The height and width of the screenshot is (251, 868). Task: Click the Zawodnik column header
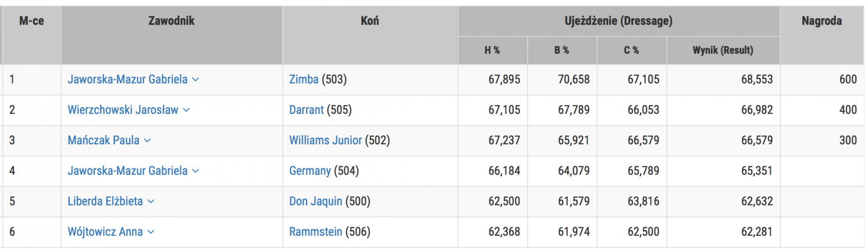(171, 21)
